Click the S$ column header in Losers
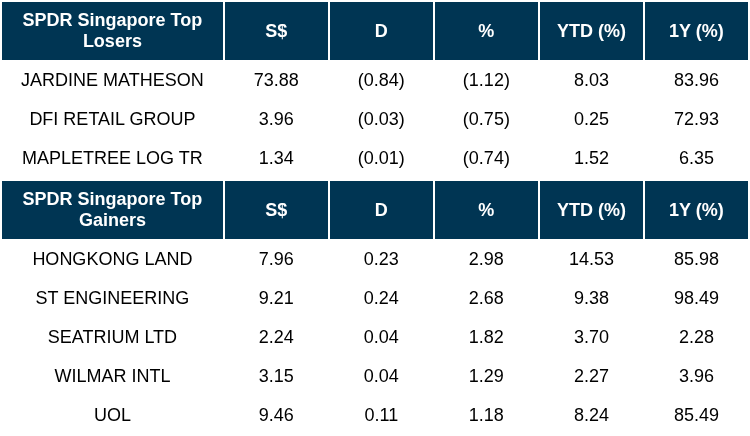The width and height of the screenshot is (750, 436). pos(277,31)
